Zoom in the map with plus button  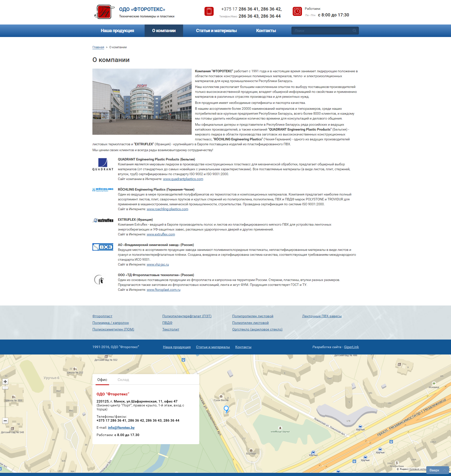point(5,381)
